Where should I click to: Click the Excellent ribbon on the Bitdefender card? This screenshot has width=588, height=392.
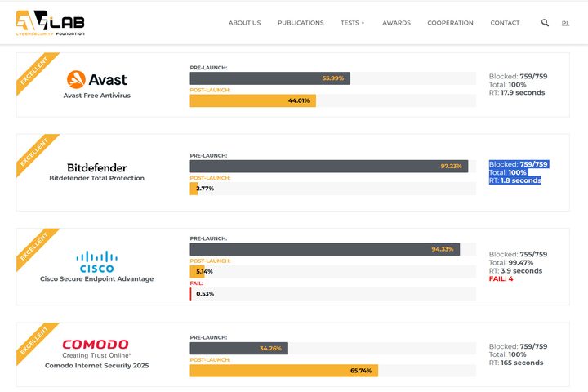(34, 152)
